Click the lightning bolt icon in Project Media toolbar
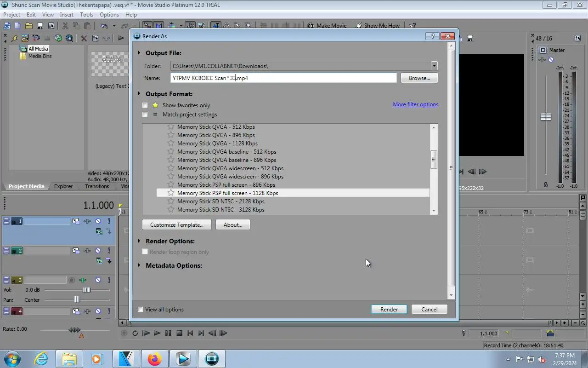 tap(14, 38)
